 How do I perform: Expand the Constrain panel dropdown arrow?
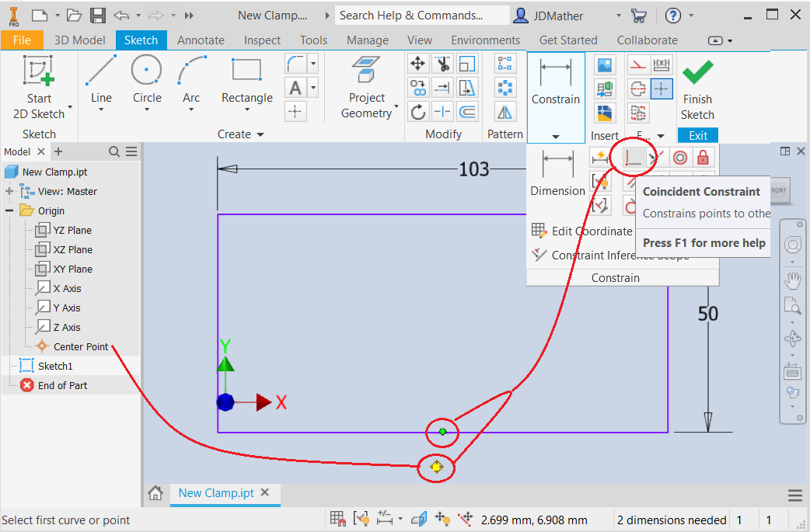click(x=556, y=137)
